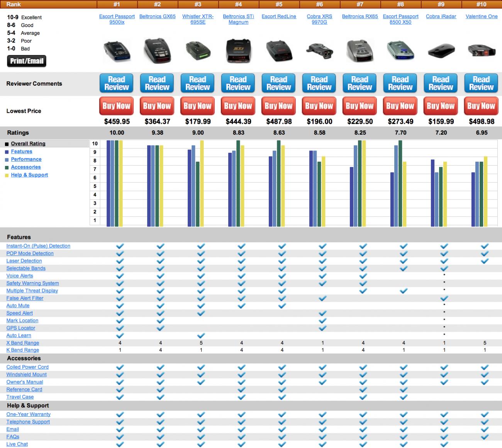Click the Beltronics STi Magnum image
Viewport: 502px width, 448px height.
point(238,51)
